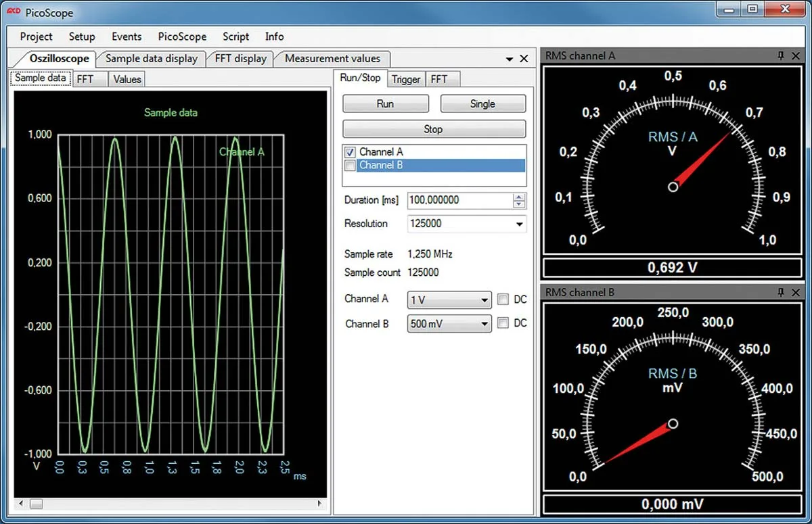The height and width of the screenshot is (524, 812).
Task: Enable the Channel A checkbox
Action: (x=351, y=153)
